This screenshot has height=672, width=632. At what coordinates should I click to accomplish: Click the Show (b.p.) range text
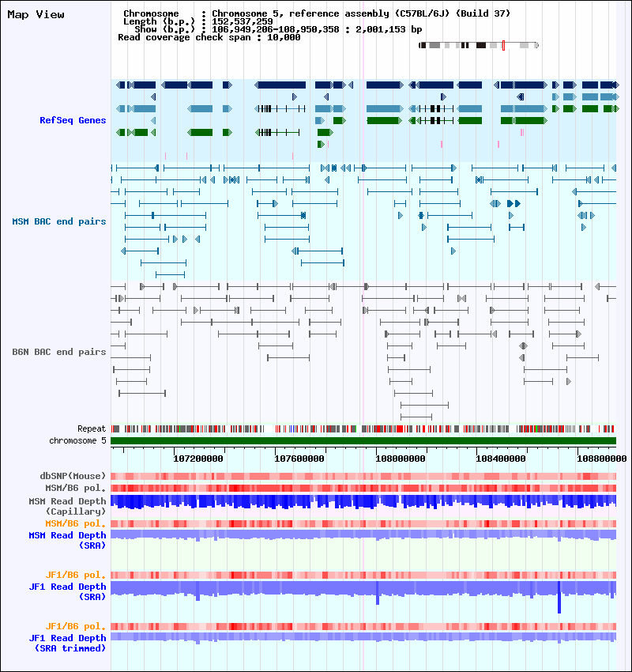278,29
